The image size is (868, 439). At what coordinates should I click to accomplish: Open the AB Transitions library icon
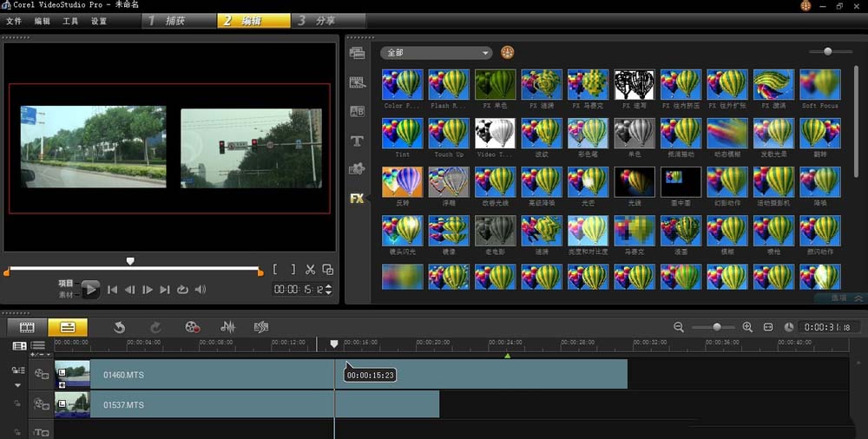(357, 111)
